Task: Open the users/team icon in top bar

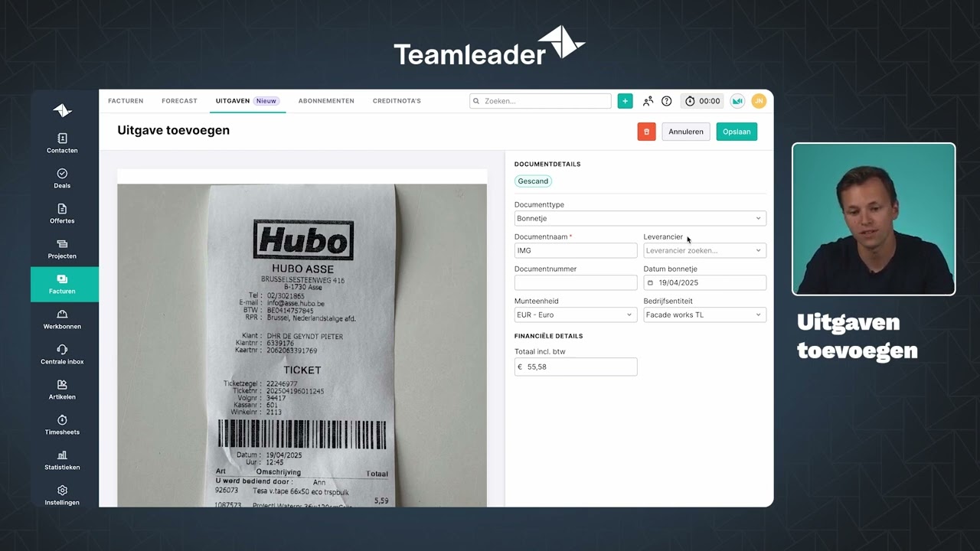Action: (x=648, y=101)
